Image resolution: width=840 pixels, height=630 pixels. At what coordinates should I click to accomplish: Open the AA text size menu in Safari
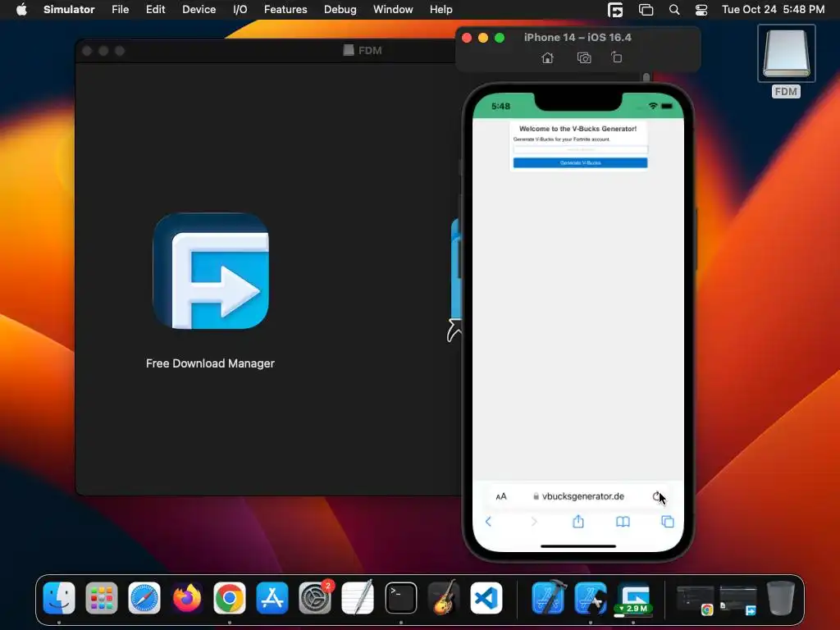[x=501, y=496]
